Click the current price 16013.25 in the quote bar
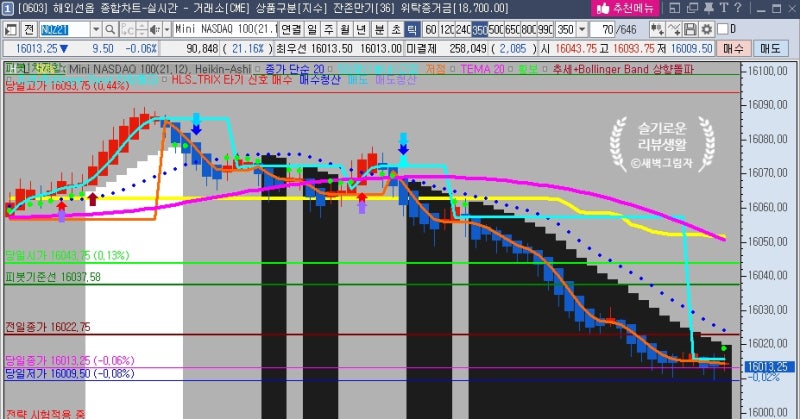Viewport: 800px width, 419px height. tap(37, 49)
